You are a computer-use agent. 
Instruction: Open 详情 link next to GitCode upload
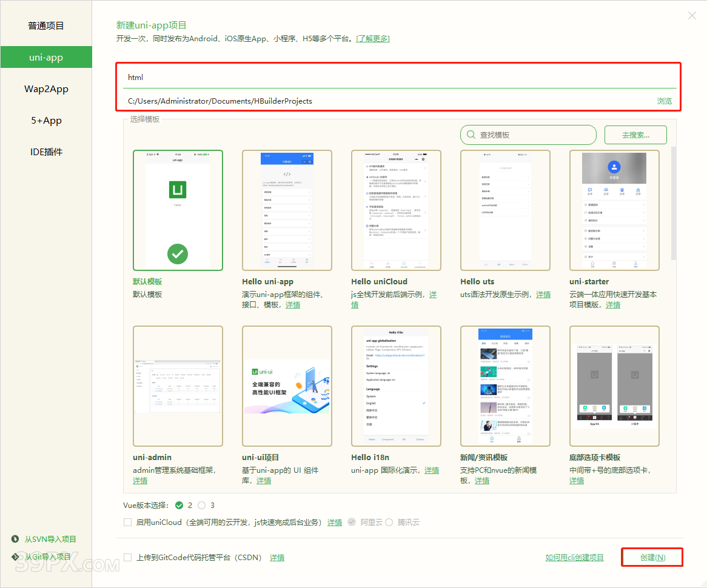pyautogui.click(x=277, y=557)
